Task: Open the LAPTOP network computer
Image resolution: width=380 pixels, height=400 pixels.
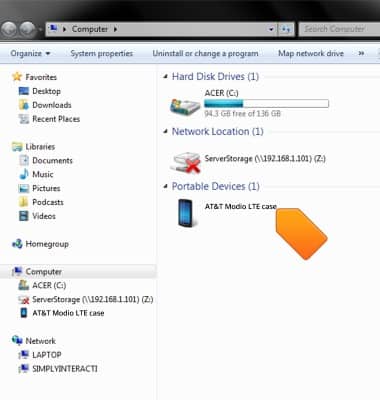Action: tap(47, 355)
